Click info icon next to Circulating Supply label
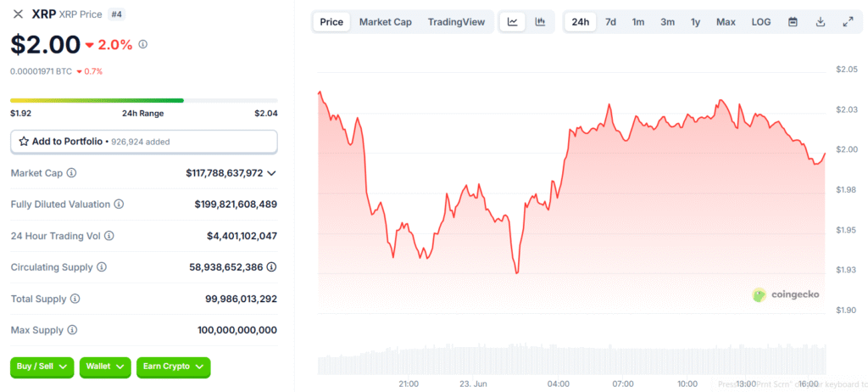Viewport: 868px width, 392px height. [102, 267]
